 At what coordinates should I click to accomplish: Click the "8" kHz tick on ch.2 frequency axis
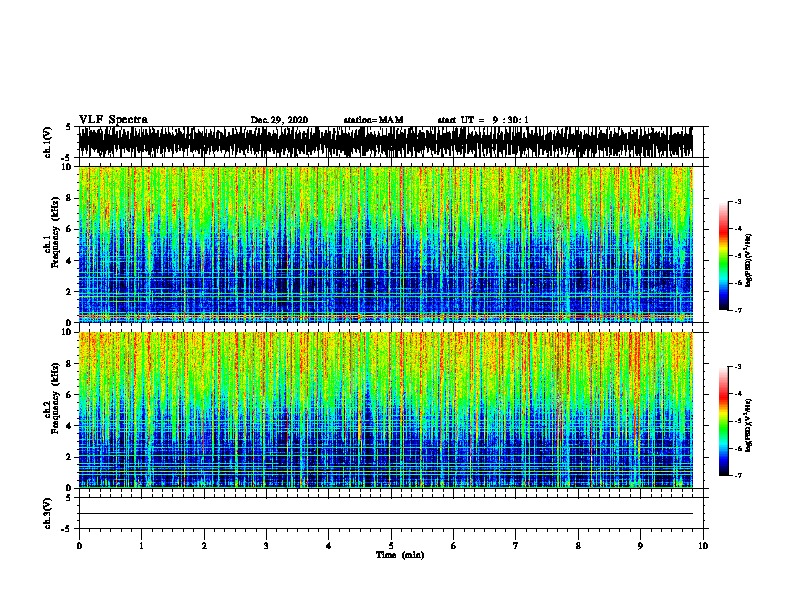click(x=70, y=364)
